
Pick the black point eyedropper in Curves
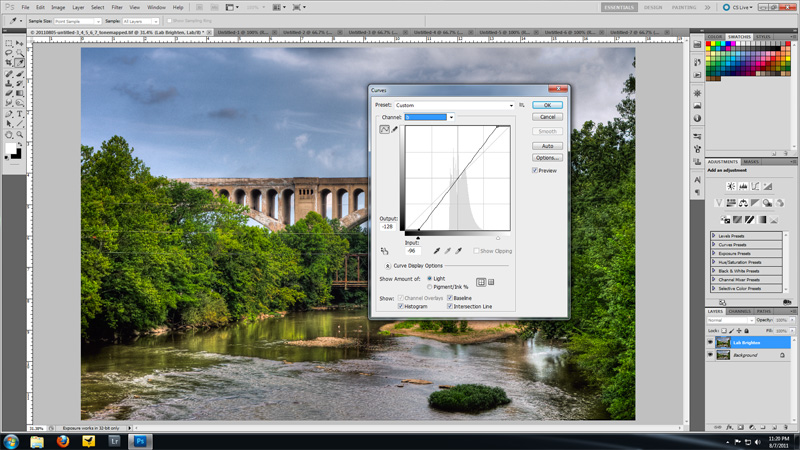pyautogui.click(x=436, y=251)
